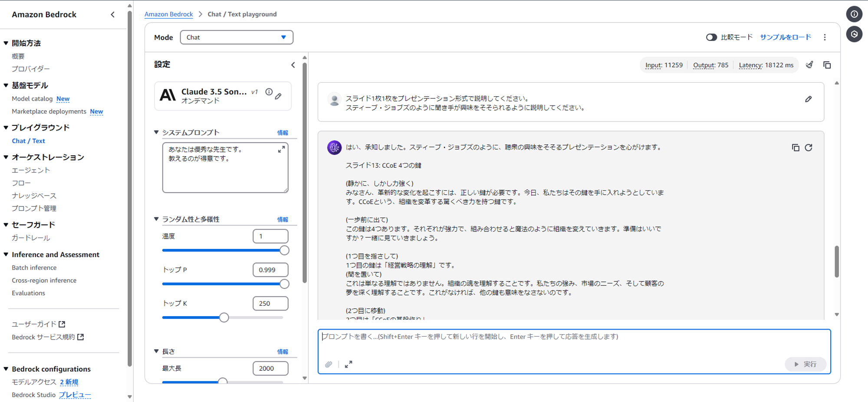The height and width of the screenshot is (402, 868).
Task: Collapse the プレイグラウンド sidebar section
Action: click(x=6, y=127)
